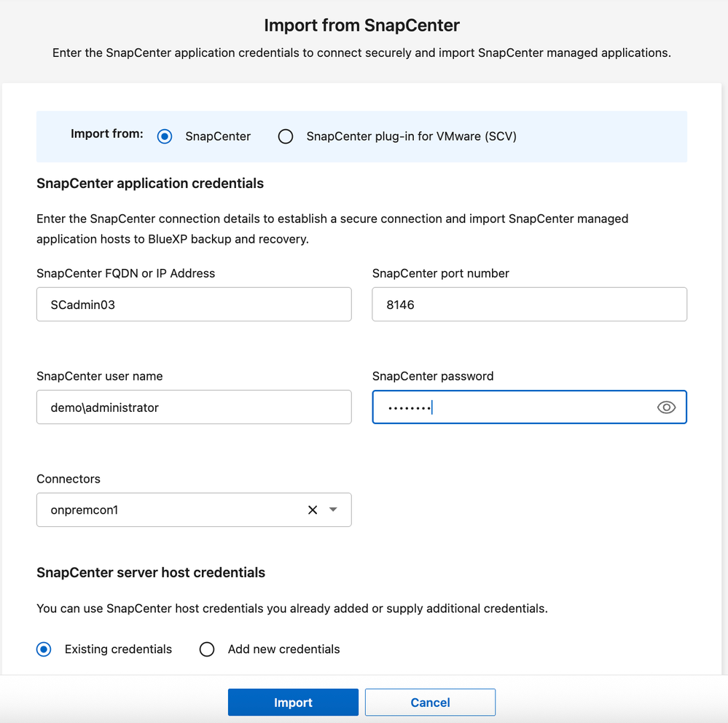Reveal the SnapCenter password with eye icon
The height and width of the screenshot is (723, 728).
666,407
